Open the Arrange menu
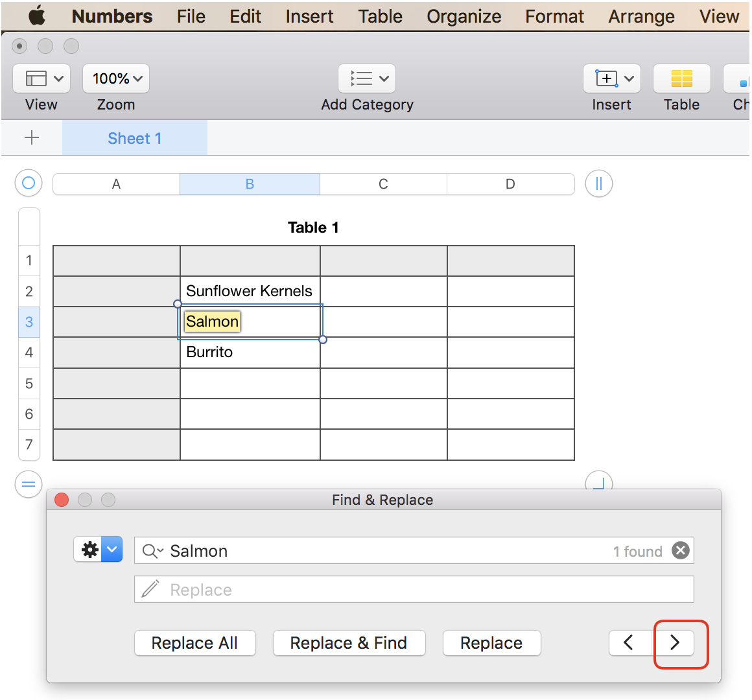 [x=641, y=16]
